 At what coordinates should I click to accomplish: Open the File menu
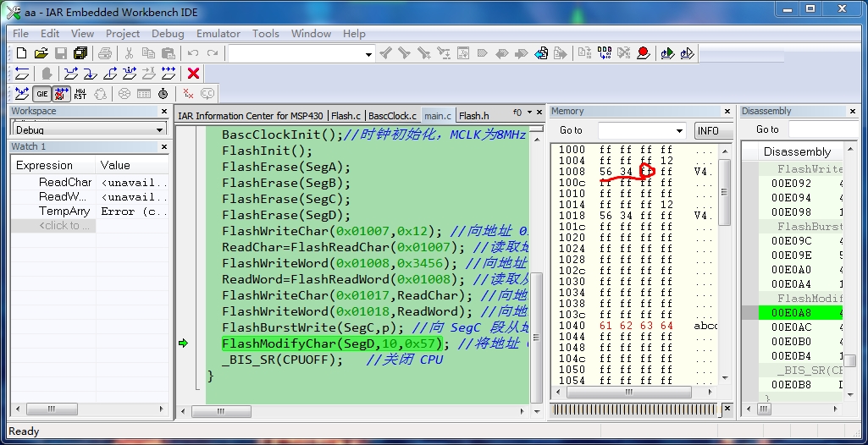pyautogui.click(x=20, y=34)
